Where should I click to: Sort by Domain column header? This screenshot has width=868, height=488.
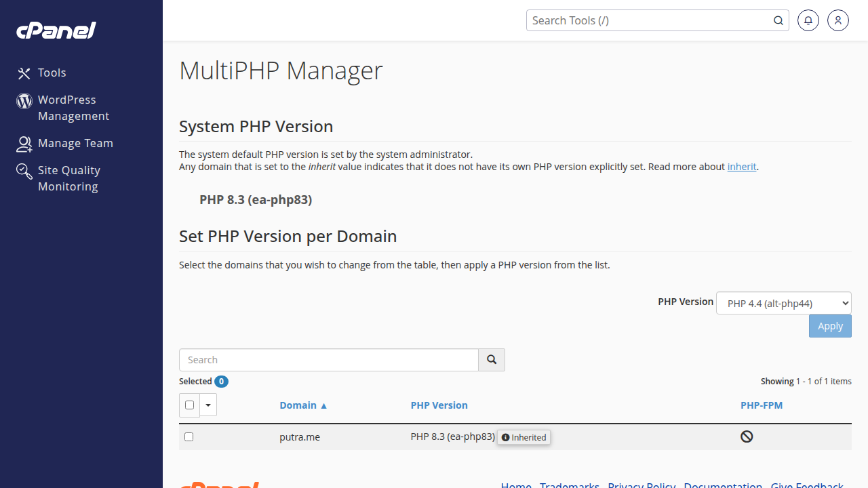tap(304, 405)
